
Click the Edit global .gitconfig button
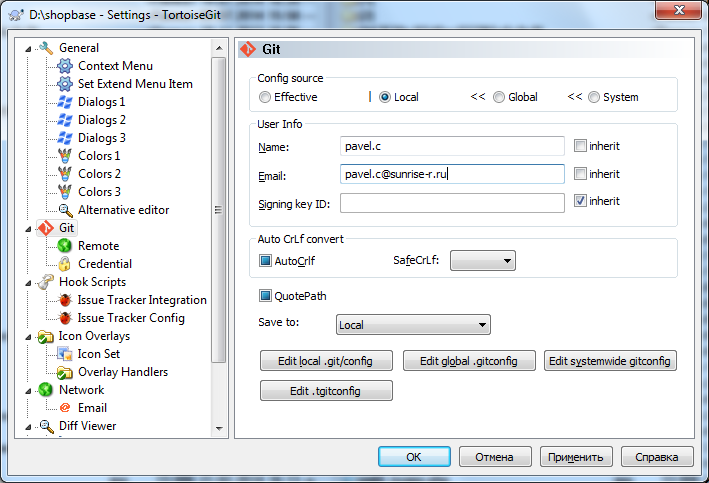pos(469,361)
